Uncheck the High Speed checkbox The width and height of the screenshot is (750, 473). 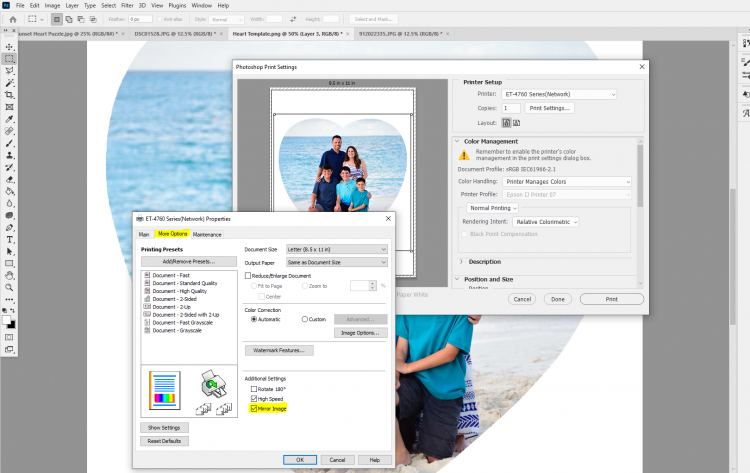tap(254, 398)
